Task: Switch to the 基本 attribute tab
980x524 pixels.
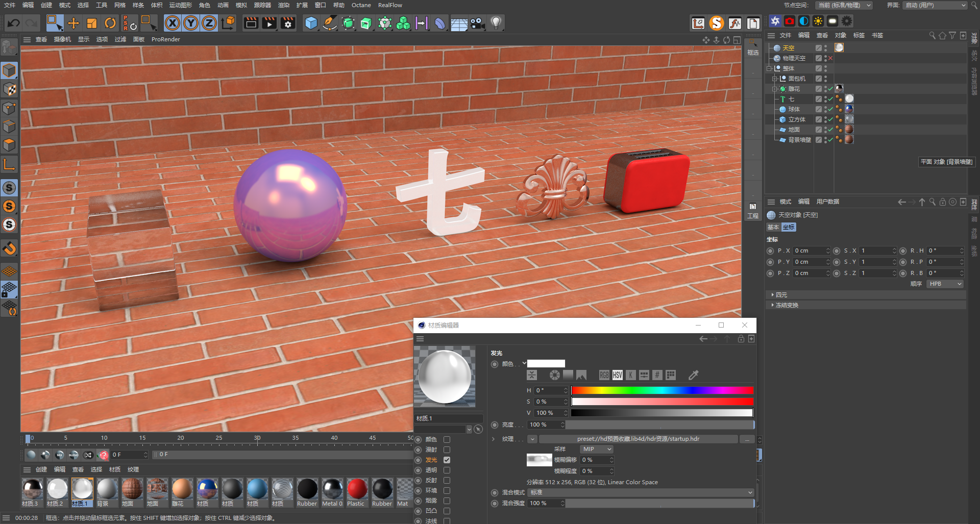Action: click(773, 227)
